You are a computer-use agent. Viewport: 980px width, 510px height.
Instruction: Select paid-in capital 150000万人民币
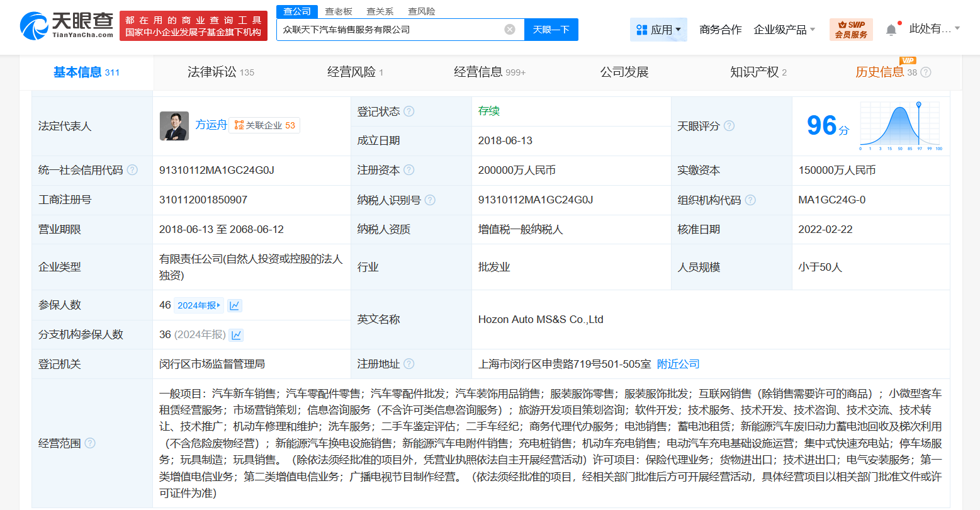click(x=837, y=170)
